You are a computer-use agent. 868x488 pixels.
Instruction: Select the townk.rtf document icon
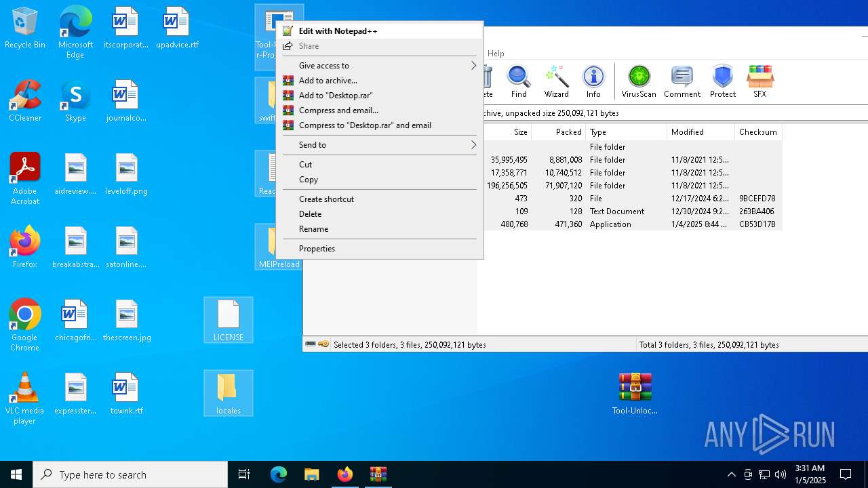click(126, 394)
